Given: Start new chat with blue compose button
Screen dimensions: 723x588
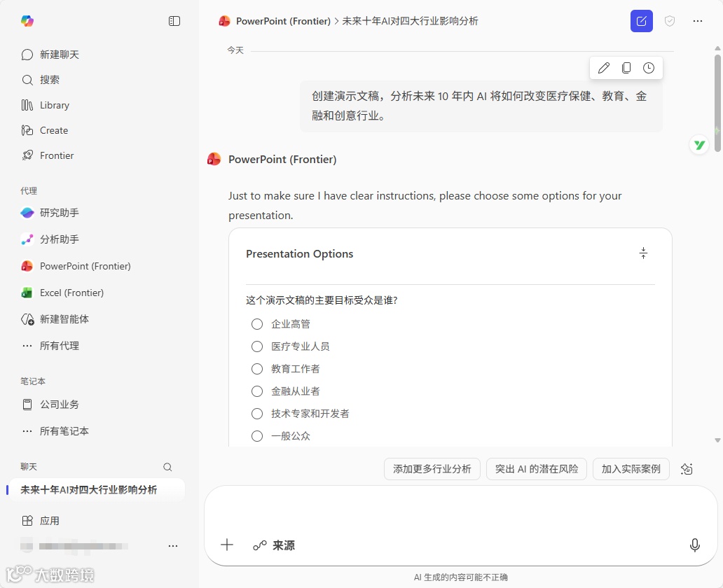Looking at the screenshot, I should (642, 21).
